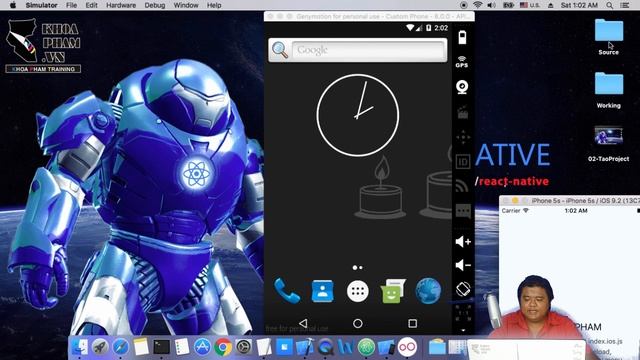Tap the Android Home navigation button
Screen dimensions: 640x360
pos(358,323)
